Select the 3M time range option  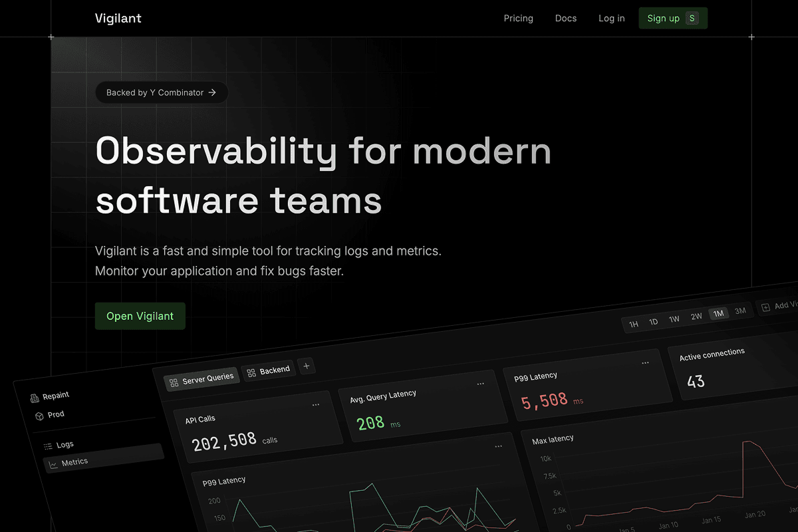[x=740, y=311]
